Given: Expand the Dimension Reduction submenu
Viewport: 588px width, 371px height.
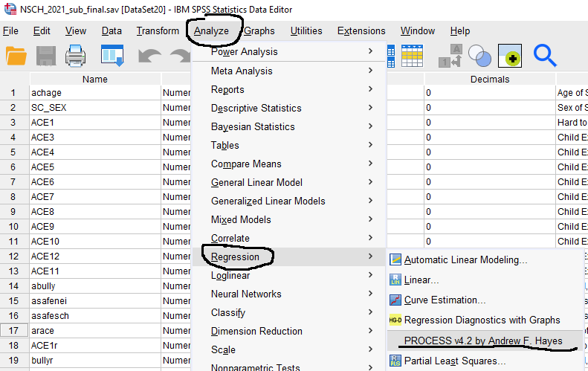Looking at the screenshot, I should coord(288,331).
